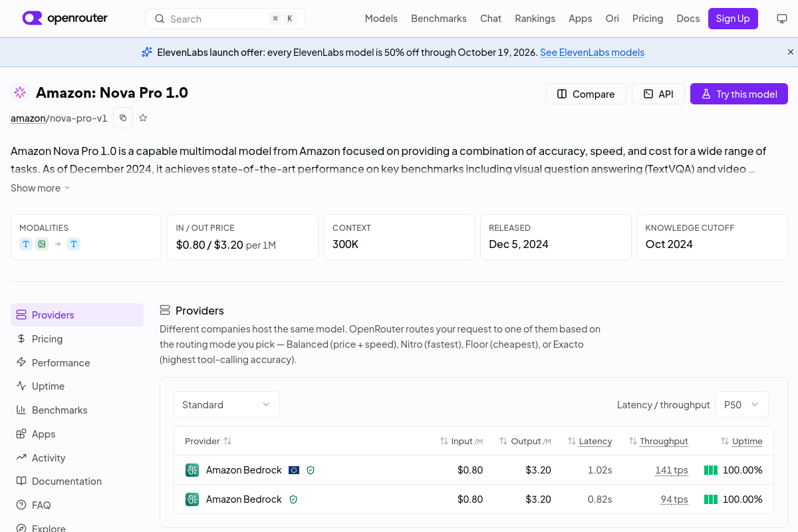Click the uptime bars in the 94 tps row

point(711,499)
